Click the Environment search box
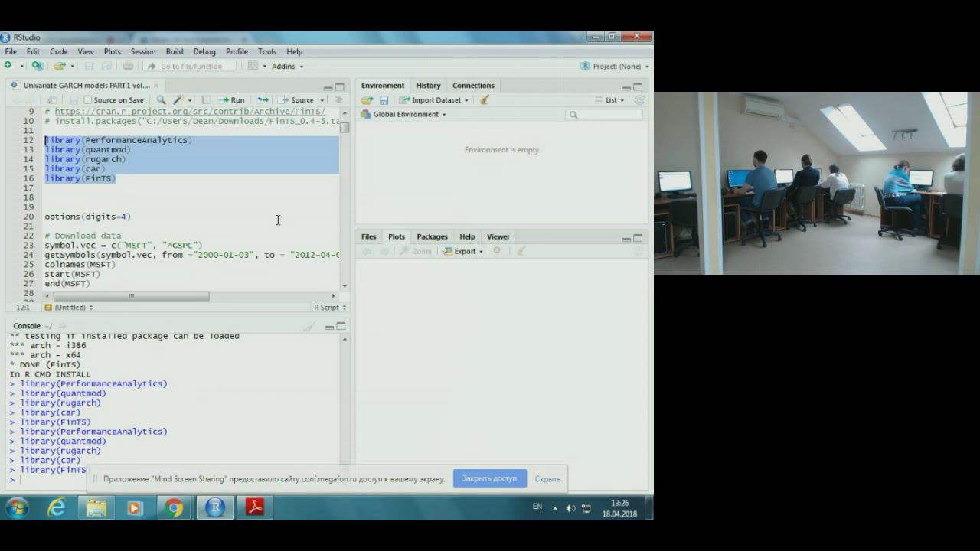 [604, 115]
